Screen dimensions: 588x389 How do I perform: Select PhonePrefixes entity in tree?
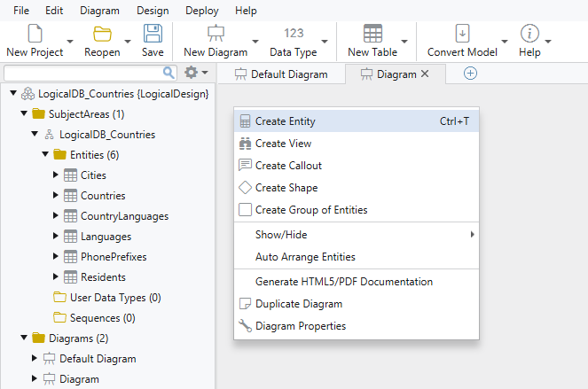point(114,257)
